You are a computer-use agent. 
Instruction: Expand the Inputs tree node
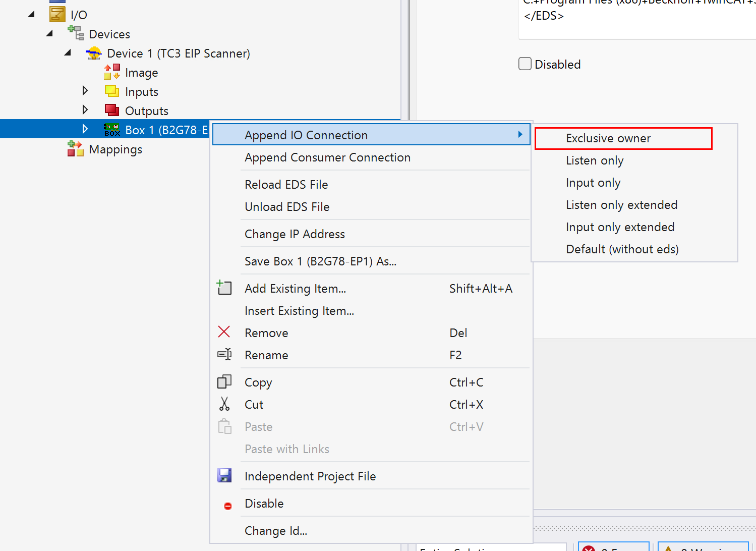(85, 91)
